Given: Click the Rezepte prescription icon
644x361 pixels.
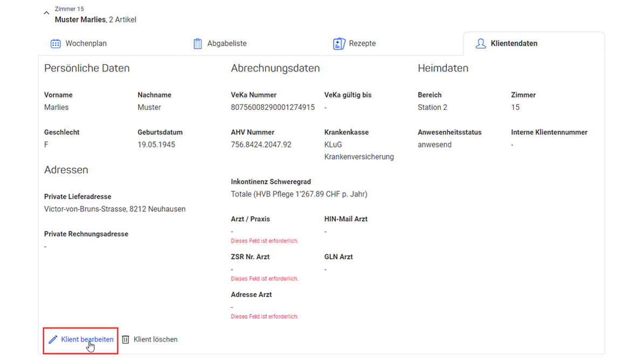Looking at the screenshot, I should pyautogui.click(x=339, y=44).
